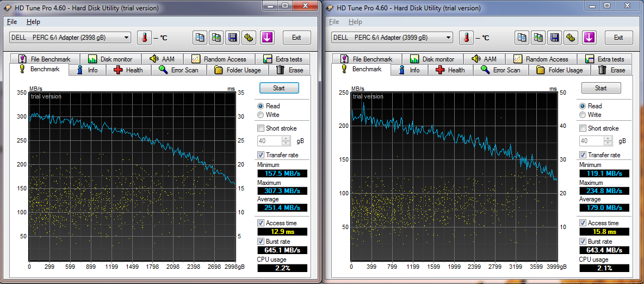This screenshot has width=644, height=284.
Task: Copy info to clipboard icon in left window
Action: click(200, 38)
